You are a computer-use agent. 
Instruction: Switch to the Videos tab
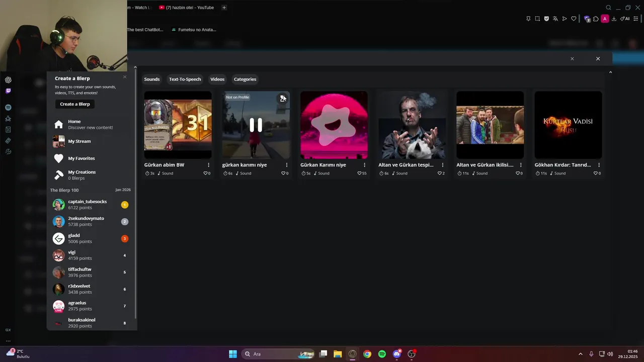(217, 79)
